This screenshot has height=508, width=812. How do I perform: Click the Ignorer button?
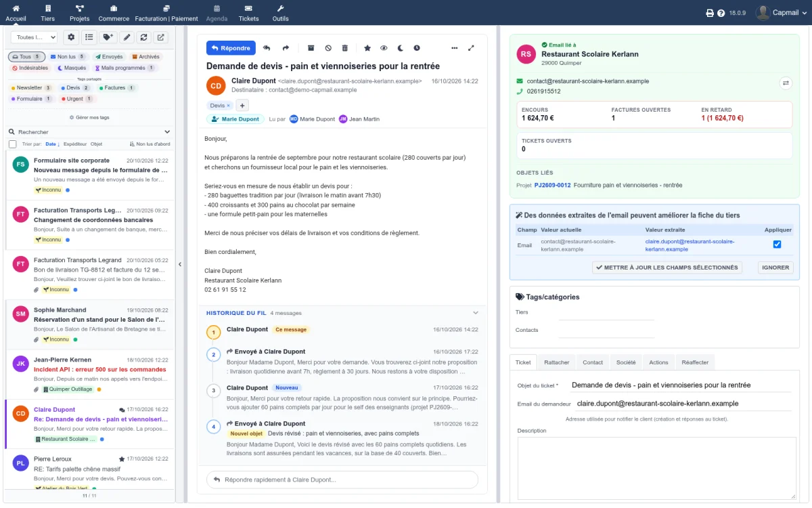pos(775,268)
